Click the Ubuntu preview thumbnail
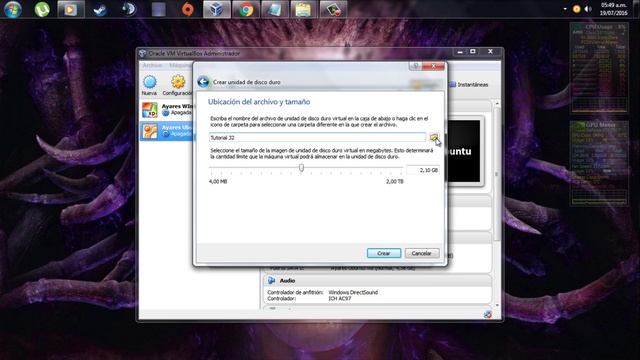Viewport: 640px width, 360px height. click(464, 151)
